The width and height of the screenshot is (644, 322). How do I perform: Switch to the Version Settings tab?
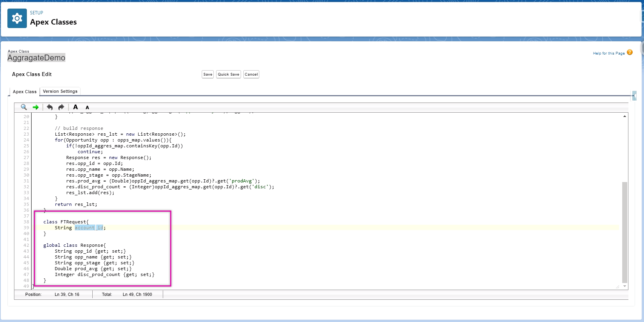pyautogui.click(x=60, y=91)
